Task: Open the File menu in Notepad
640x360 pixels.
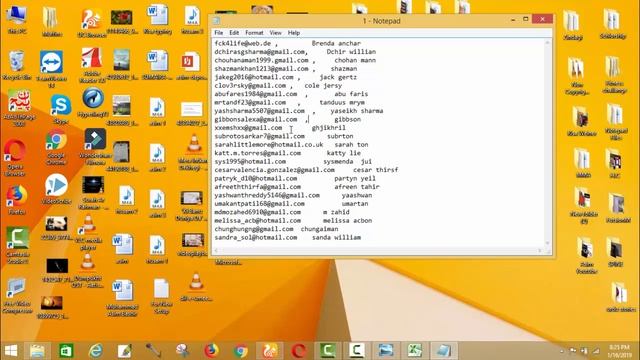Action: [x=218, y=33]
